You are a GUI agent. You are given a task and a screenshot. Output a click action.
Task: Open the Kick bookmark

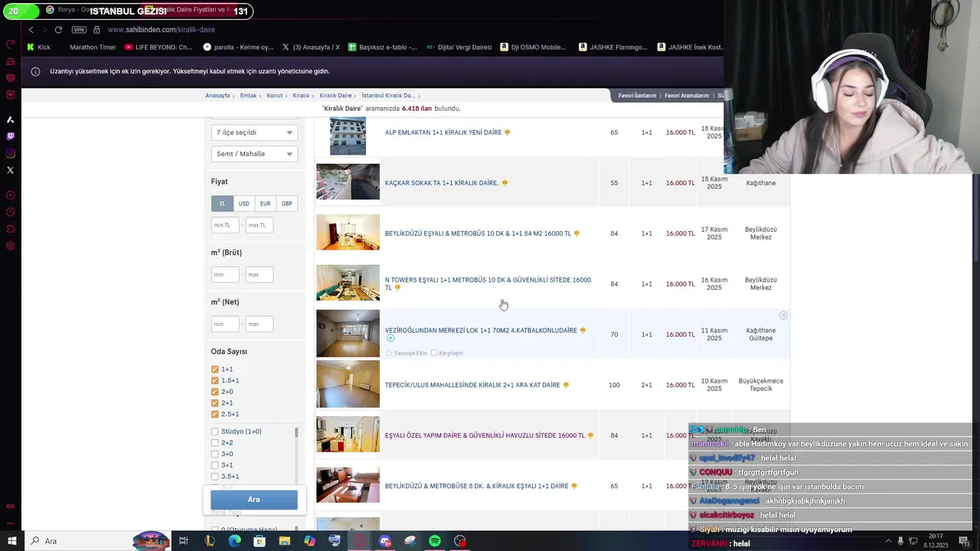38,47
